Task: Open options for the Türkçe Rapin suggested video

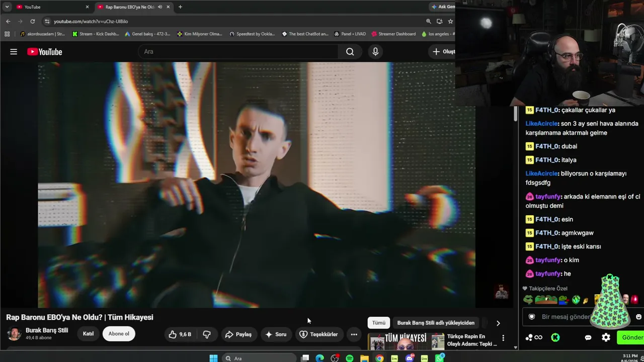Action: point(503,338)
